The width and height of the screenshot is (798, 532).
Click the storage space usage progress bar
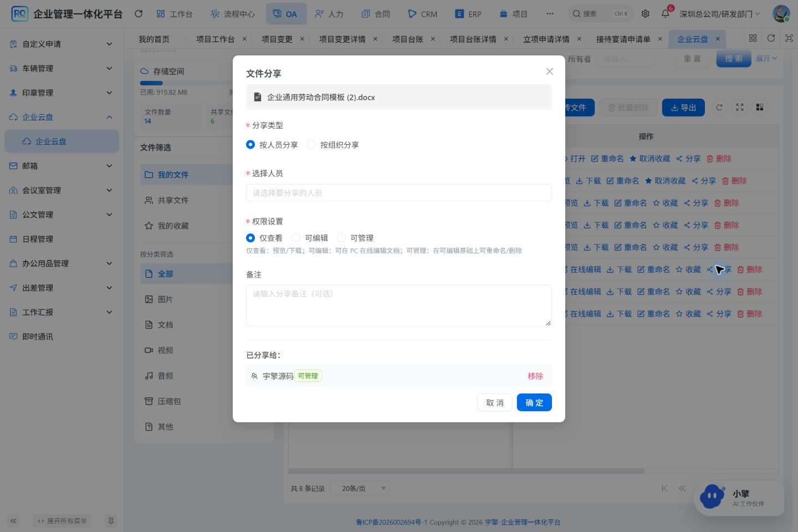[x=186, y=83]
